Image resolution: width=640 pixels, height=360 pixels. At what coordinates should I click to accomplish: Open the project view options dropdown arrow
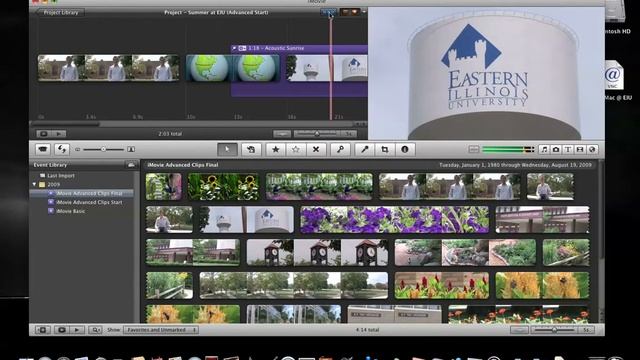[364, 12]
